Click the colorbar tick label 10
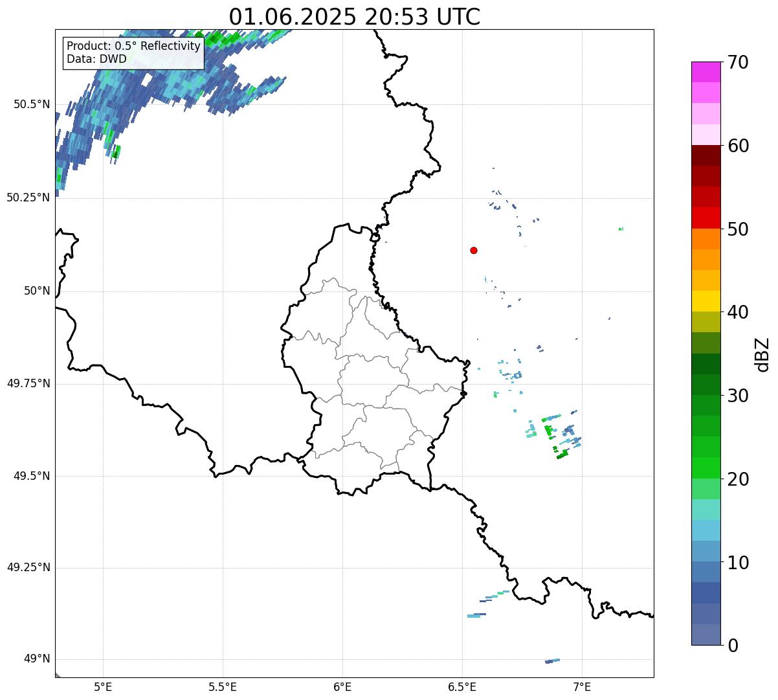This screenshot has height=700, width=778. click(x=738, y=563)
